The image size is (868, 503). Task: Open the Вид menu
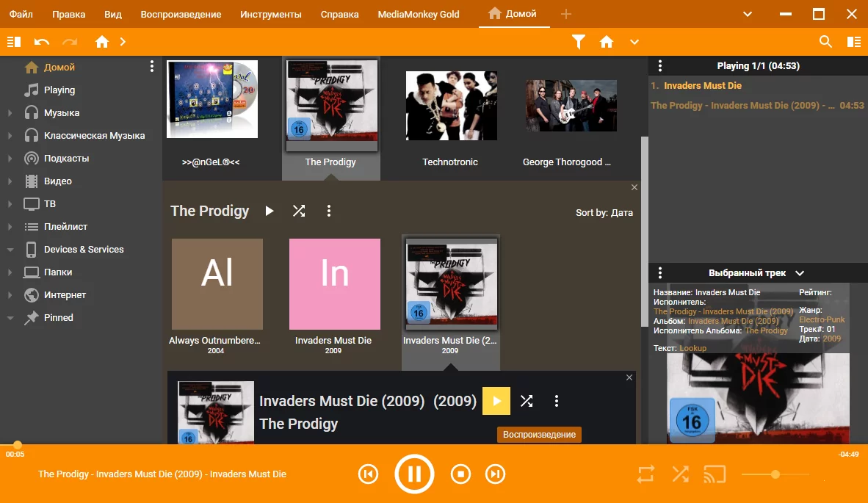coord(113,14)
